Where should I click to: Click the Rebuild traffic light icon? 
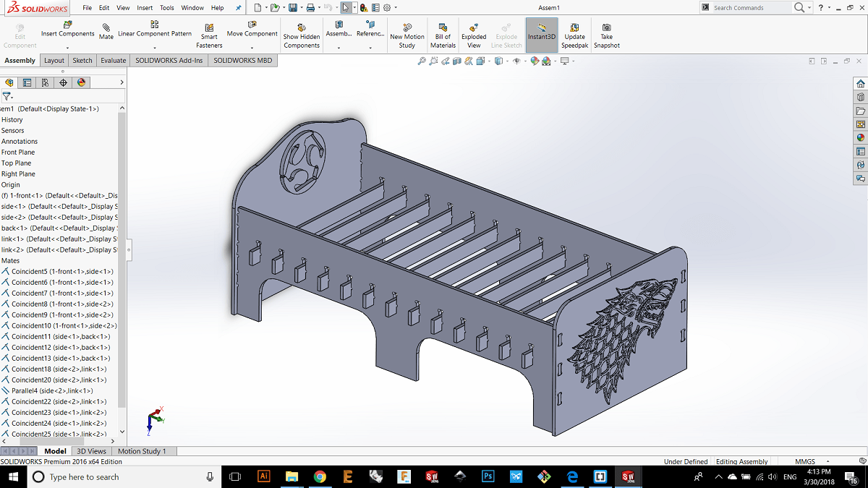[362, 7]
